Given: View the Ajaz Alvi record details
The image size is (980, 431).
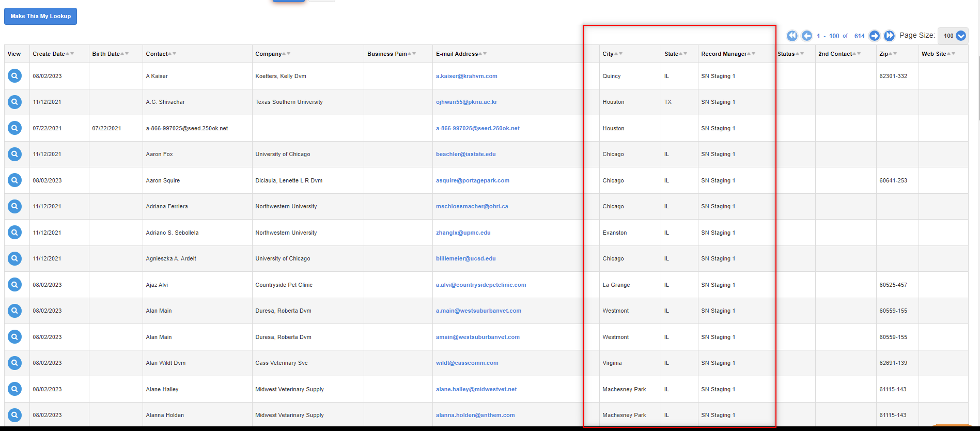Looking at the screenshot, I should 14,285.
